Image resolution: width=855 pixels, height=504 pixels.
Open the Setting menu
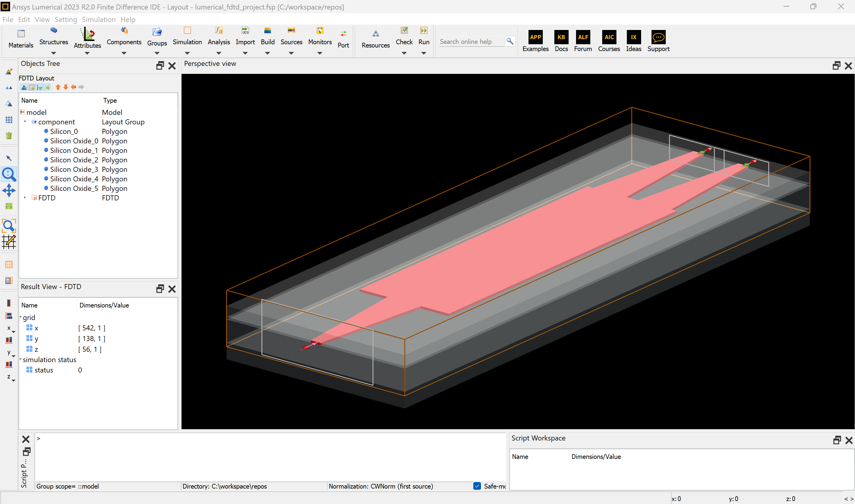point(66,19)
